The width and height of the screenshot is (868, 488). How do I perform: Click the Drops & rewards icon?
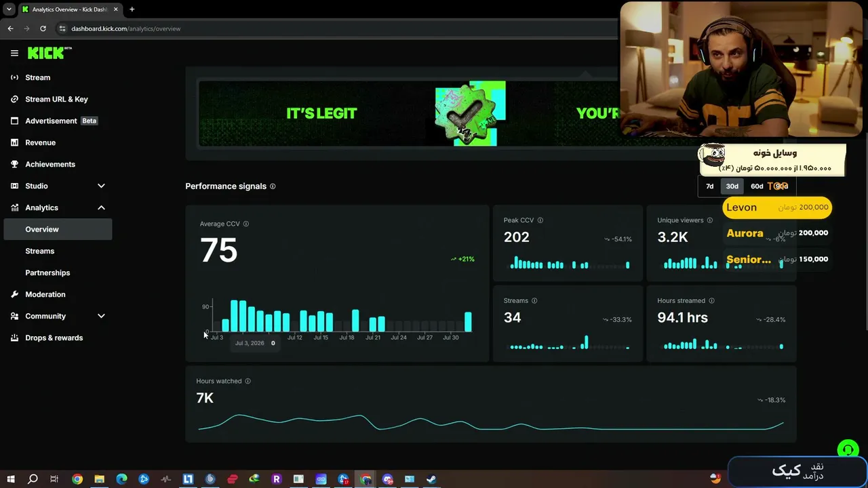[x=14, y=338]
